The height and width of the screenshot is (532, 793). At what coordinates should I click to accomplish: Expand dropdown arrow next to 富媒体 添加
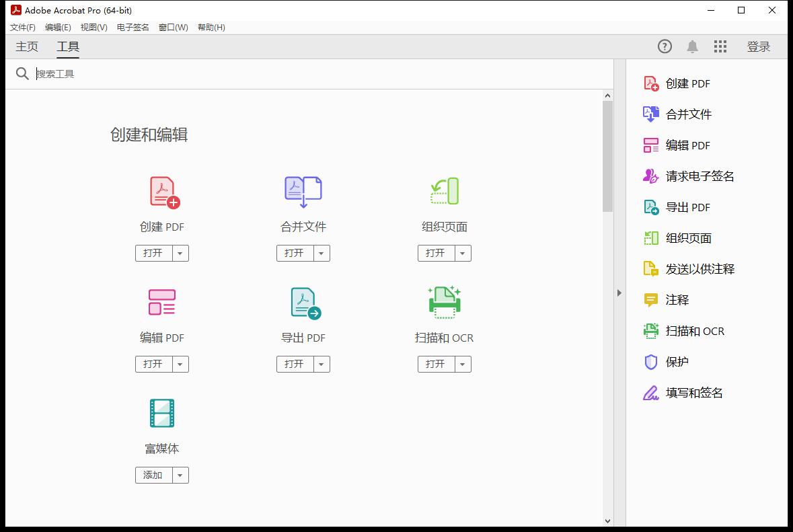coord(180,476)
